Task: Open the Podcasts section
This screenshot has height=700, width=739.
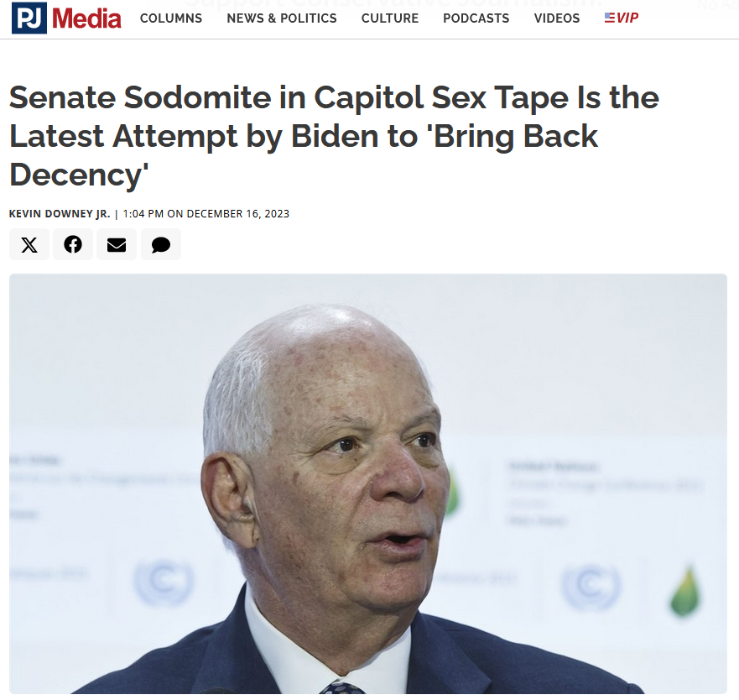Action: 476,18
